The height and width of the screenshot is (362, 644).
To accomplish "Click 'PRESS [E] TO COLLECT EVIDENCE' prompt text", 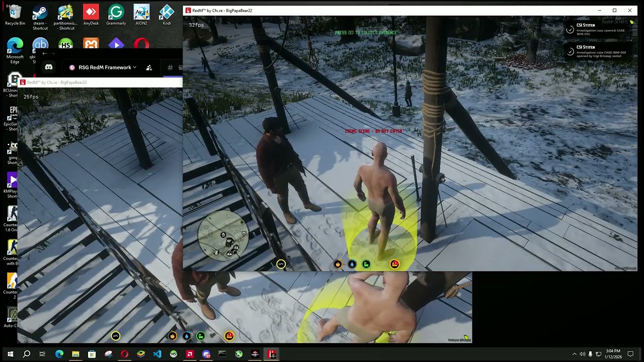I will tap(366, 33).
